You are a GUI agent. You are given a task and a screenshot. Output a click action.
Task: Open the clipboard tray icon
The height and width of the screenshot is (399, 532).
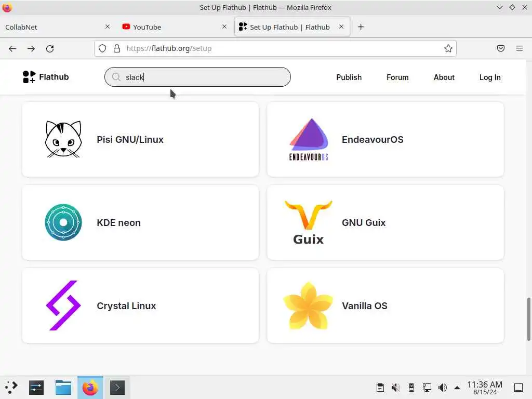[380, 388]
